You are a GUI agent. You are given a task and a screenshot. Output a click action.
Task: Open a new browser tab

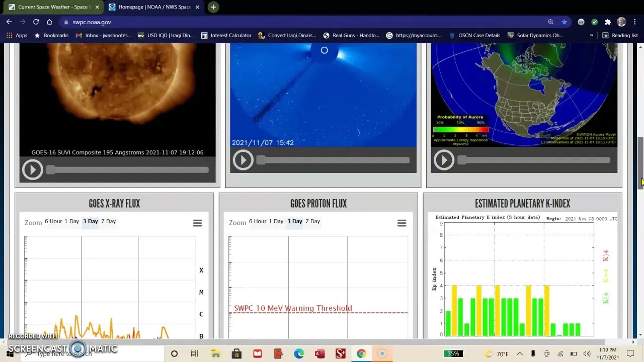click(213, 7)
